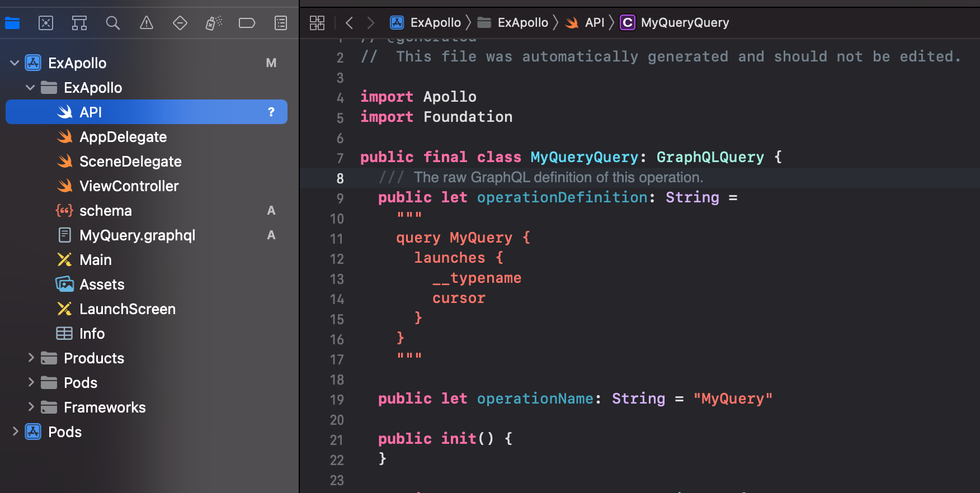Go forward in editor history
The width and height of the screenshot is (980, 493).
(x=370, y=23)
